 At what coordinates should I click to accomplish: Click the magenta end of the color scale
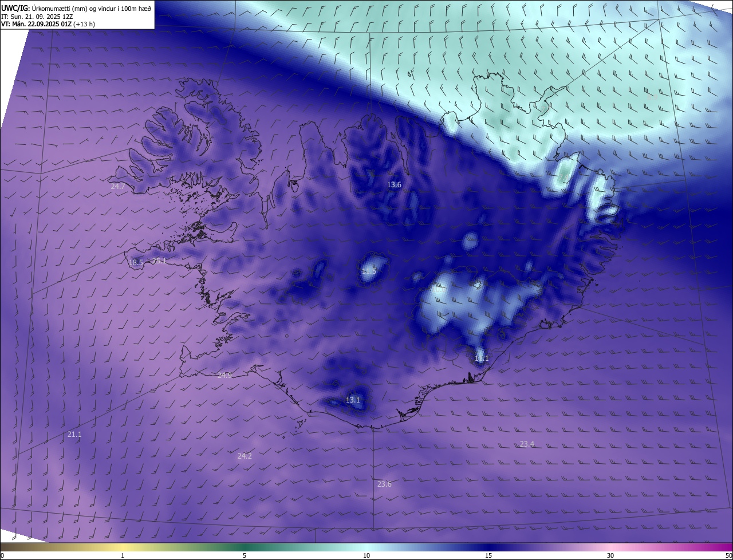726,547
